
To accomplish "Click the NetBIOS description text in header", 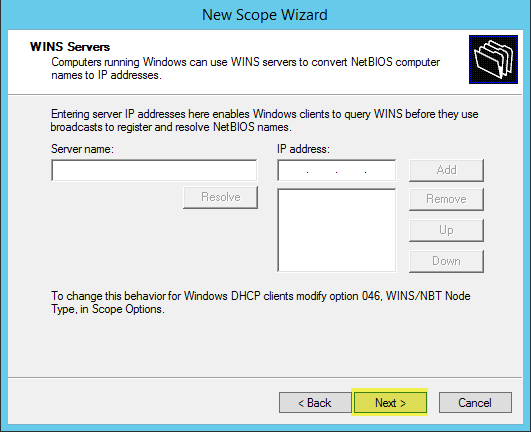I will tap(246, 68).
